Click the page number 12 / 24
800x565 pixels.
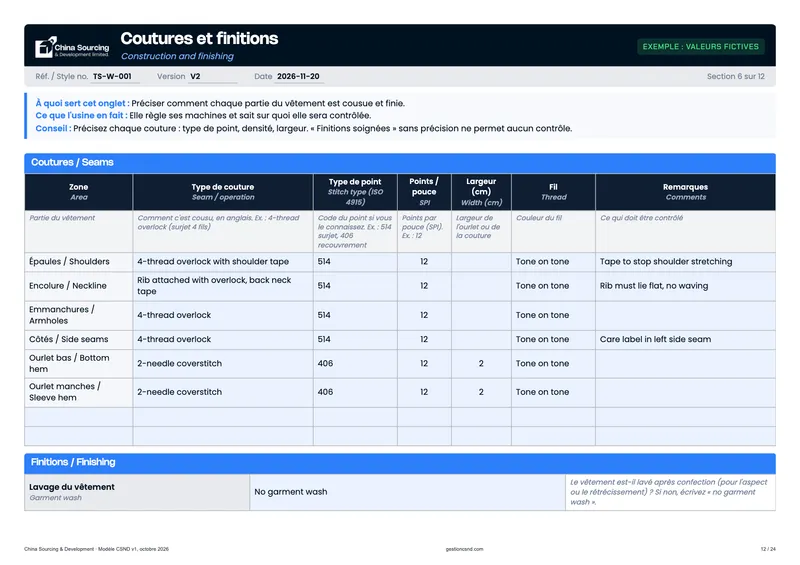[768, 549]
